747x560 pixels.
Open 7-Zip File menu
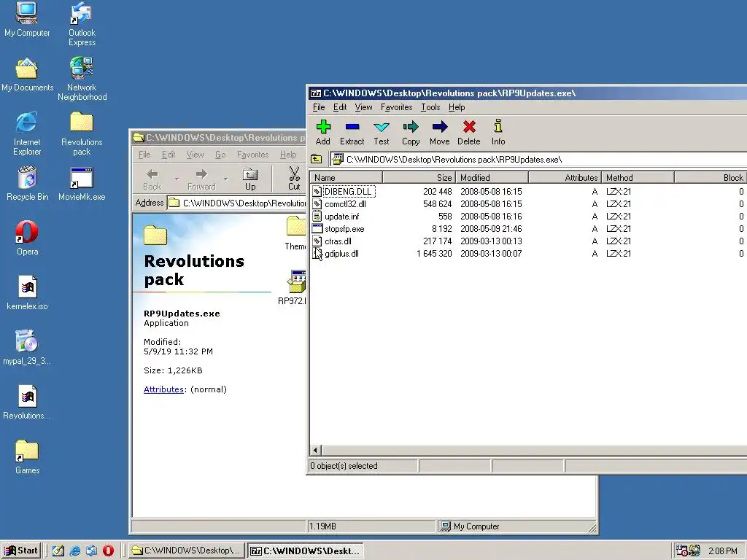click(319, 107)
